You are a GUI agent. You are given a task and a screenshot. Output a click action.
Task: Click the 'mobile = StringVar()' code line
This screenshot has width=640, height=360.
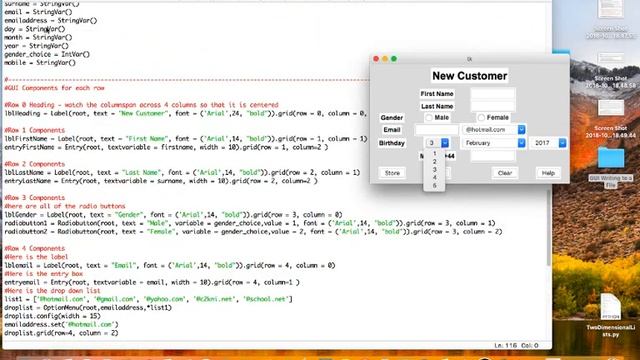tap(40, 62)
